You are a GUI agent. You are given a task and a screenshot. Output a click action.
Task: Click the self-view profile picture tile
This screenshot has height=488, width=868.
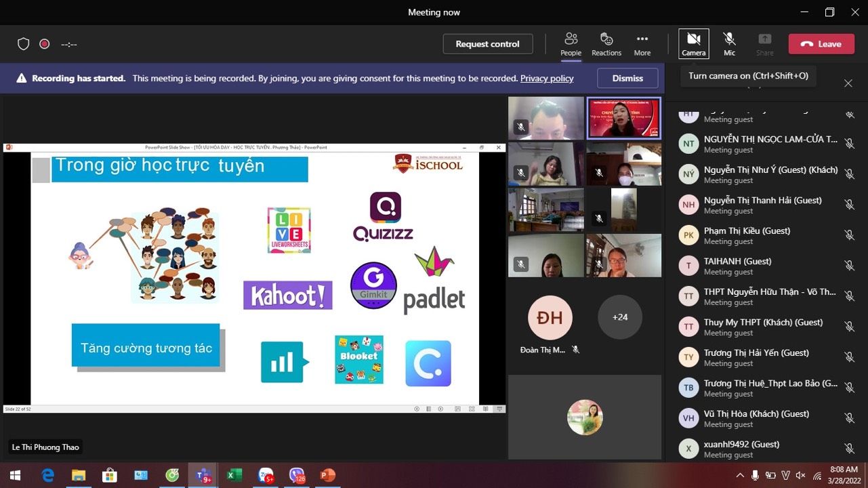585,417
